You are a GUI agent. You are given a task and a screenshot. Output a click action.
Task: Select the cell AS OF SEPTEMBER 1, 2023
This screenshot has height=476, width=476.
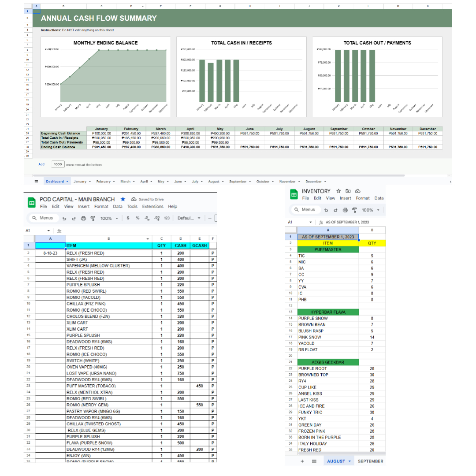point(328,237)
